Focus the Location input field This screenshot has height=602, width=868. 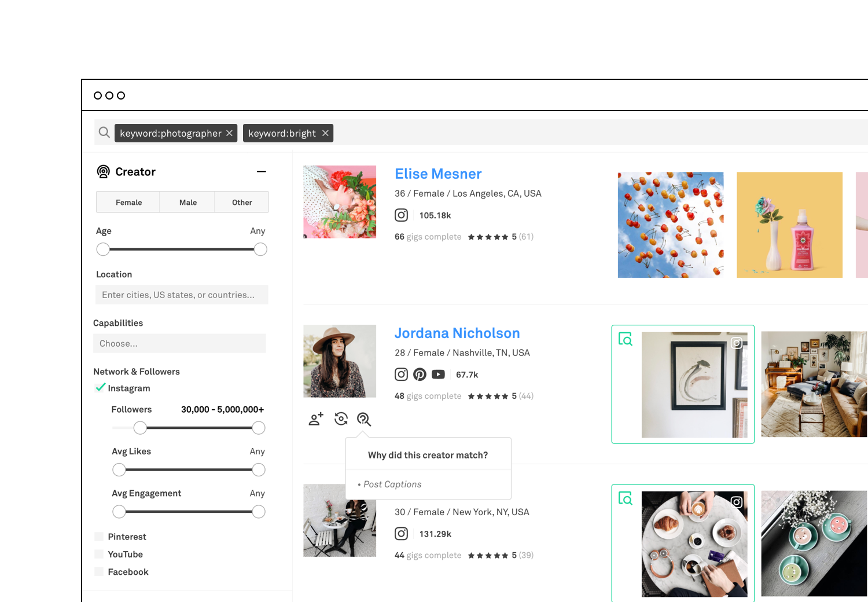point(182,295)
